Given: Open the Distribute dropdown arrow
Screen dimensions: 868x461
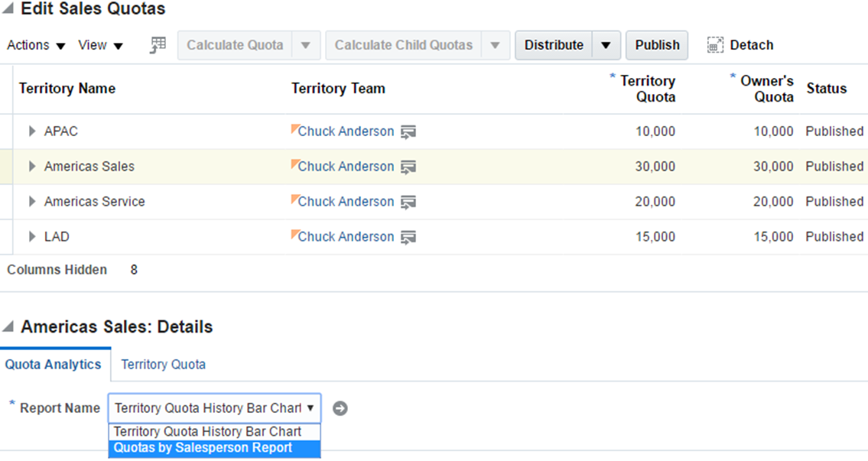Looking at the screenshot, I should (x=606, y=45).
